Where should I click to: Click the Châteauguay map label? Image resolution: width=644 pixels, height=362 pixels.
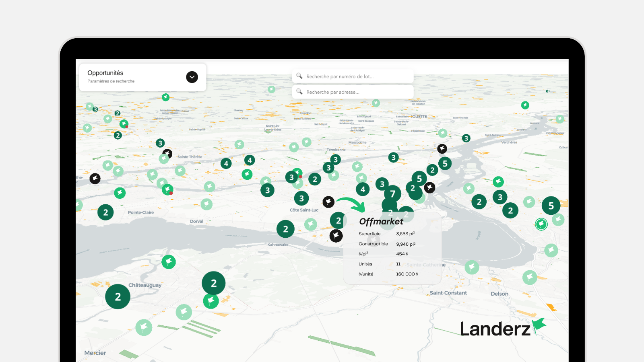145,285
